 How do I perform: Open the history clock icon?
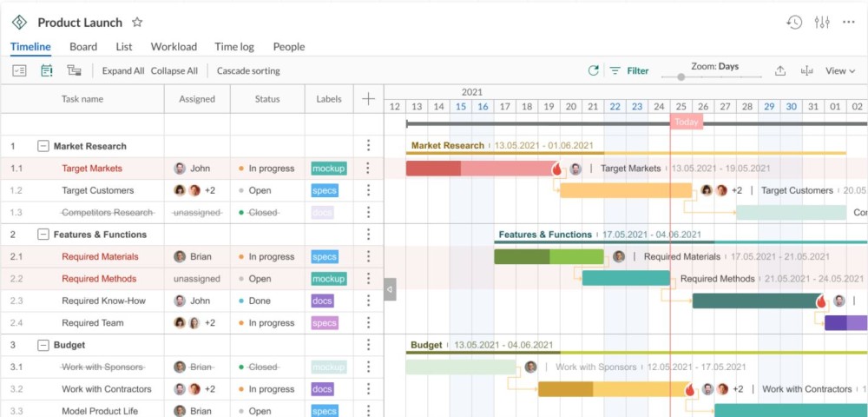click(794, 22)
